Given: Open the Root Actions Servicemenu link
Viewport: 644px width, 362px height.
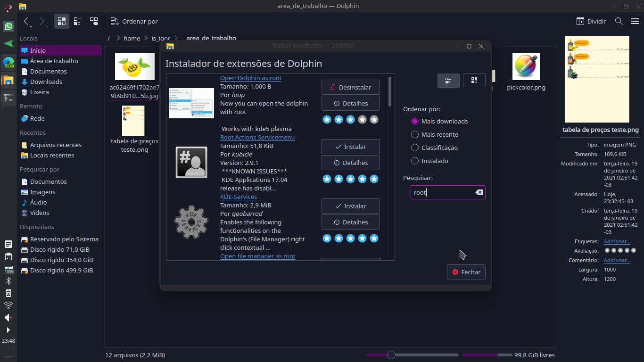Looking at the screenshot, I should (257, 137).
